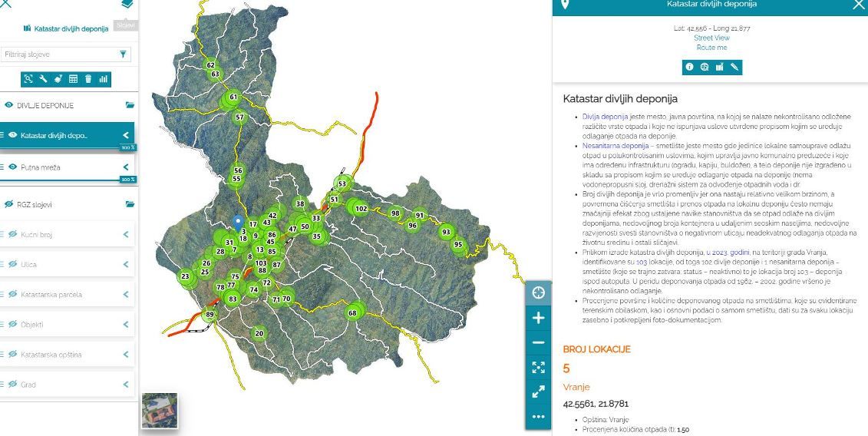Show the Kućni broj layer
This screenshot has width=868, height=436.
(13, 234)
